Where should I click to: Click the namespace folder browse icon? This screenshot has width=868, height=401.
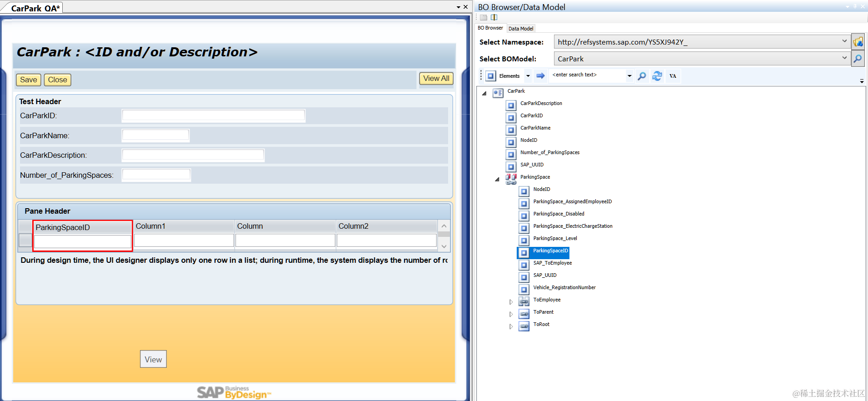point(858,42)
